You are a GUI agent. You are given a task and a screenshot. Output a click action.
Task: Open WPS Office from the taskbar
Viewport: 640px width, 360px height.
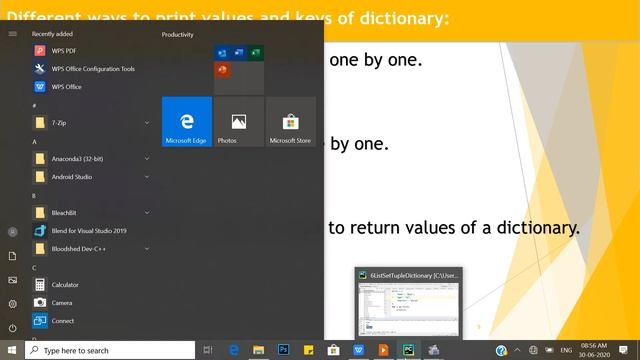(x=358, y=350)
